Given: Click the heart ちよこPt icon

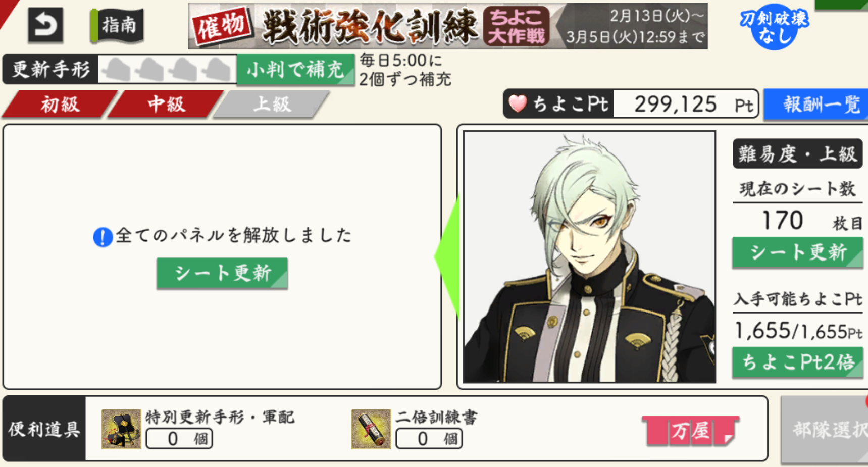Looking at the screenshot, I should tap(518, 104).
